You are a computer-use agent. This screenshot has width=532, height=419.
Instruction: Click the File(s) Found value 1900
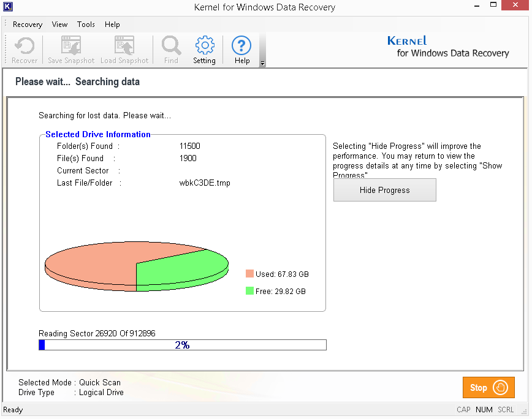point(188,158)
